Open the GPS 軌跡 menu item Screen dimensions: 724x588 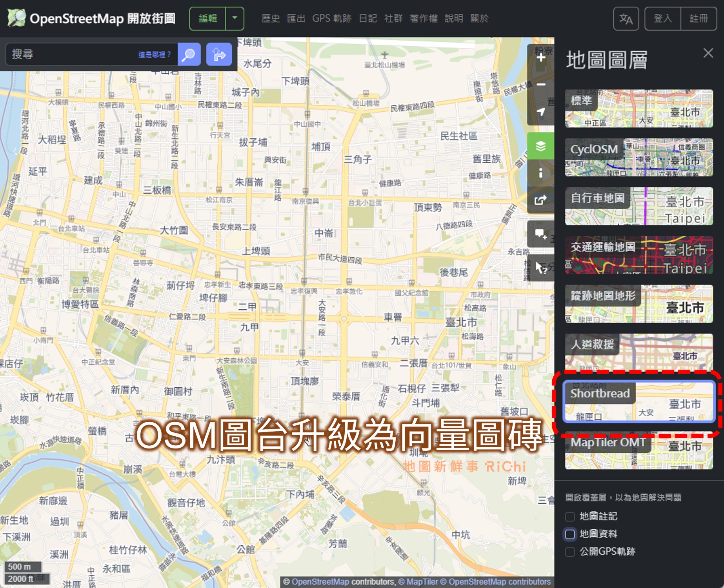coord(332,18)
